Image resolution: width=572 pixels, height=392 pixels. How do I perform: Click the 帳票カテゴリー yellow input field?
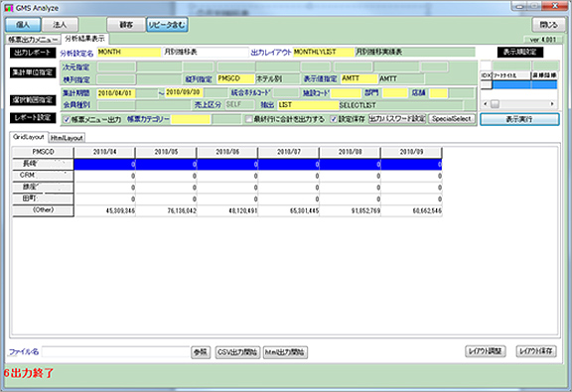pyautogui.click(x=191, y=119)
